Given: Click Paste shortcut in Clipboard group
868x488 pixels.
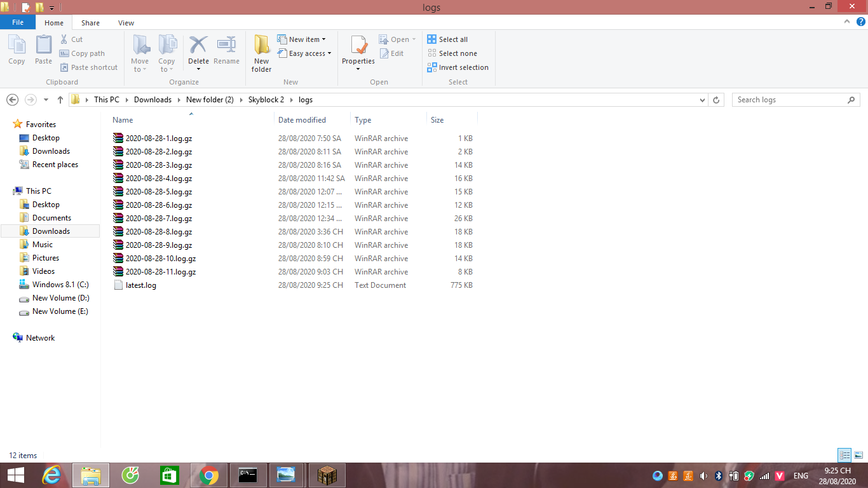Looking at the screenshot, I should click(x=89, y=67).
